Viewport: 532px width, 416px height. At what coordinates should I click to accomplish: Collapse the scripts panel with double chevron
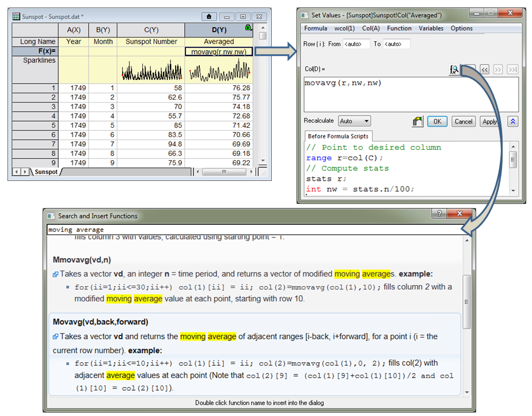(512, 122)
